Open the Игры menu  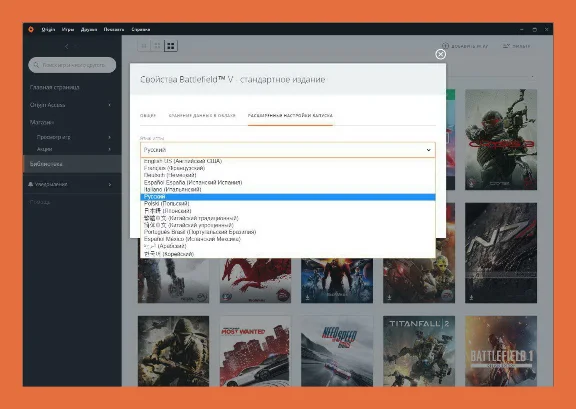coord(68,29)
